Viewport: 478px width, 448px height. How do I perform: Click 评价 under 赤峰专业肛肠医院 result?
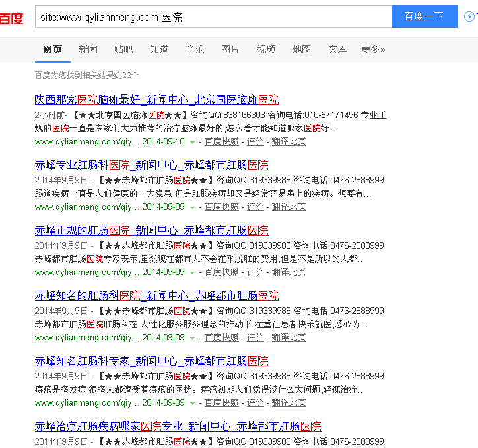255,207
